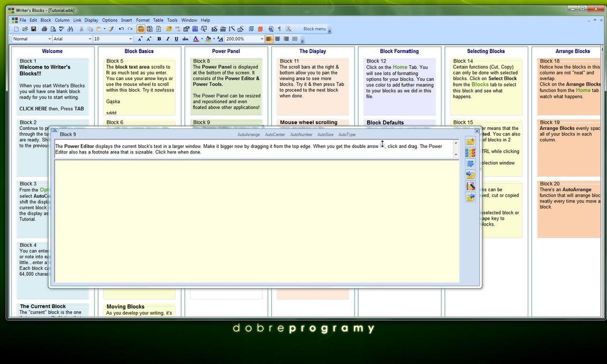Open the Block menu in the menu bar
Viewport: 607px width, 364px height.
click(46, 20)
